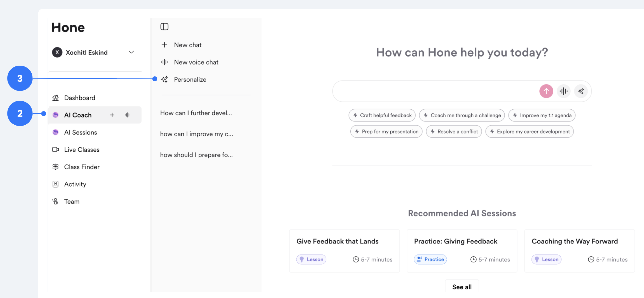Click the sparkles icon inside the chat input
The width and height of the screenshot is (644, 298).
(x=581, y=91)
